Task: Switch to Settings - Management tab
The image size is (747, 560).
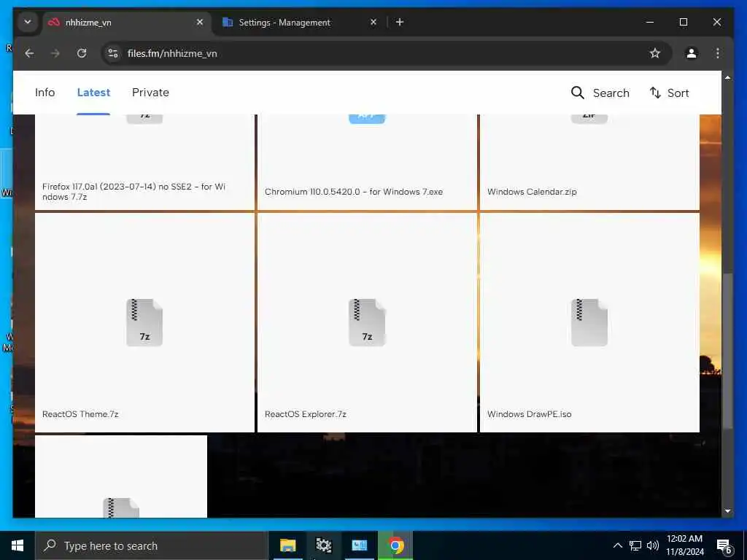Action: click(x=300, y=23)
